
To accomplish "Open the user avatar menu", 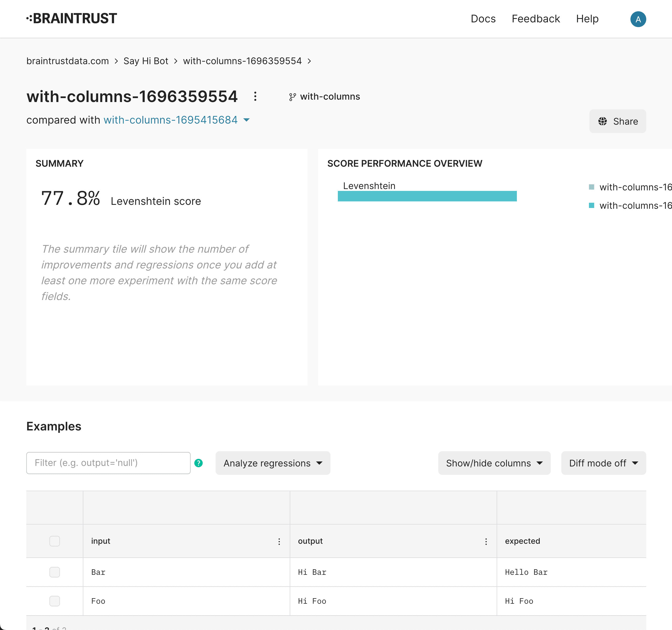I will (x=638, y=19).
